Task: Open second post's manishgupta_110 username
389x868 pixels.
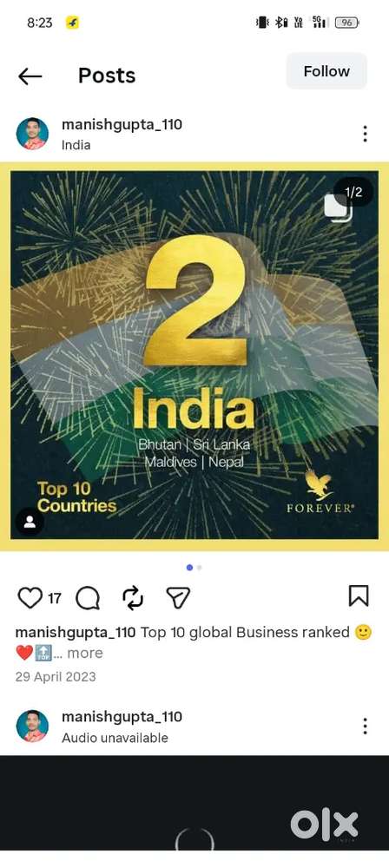Action: tap(122, 717)
